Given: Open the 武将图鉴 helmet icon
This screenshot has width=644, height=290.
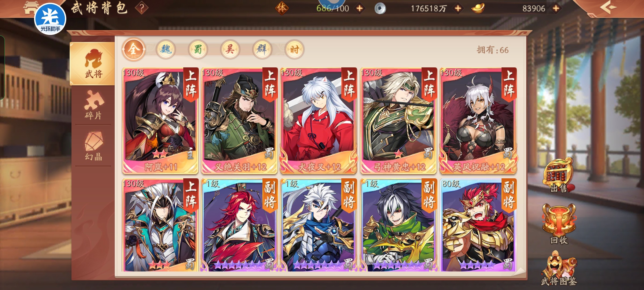Looking at the screenshot, I should (559, 269).
